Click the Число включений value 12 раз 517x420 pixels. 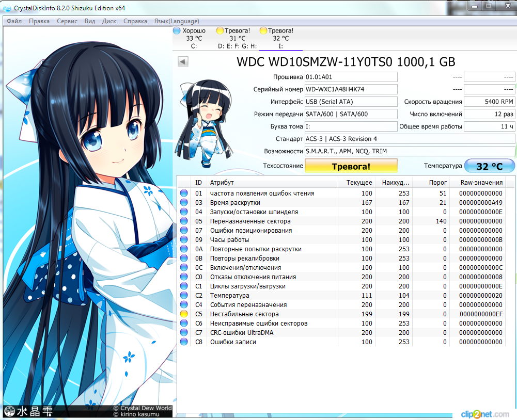489,115
